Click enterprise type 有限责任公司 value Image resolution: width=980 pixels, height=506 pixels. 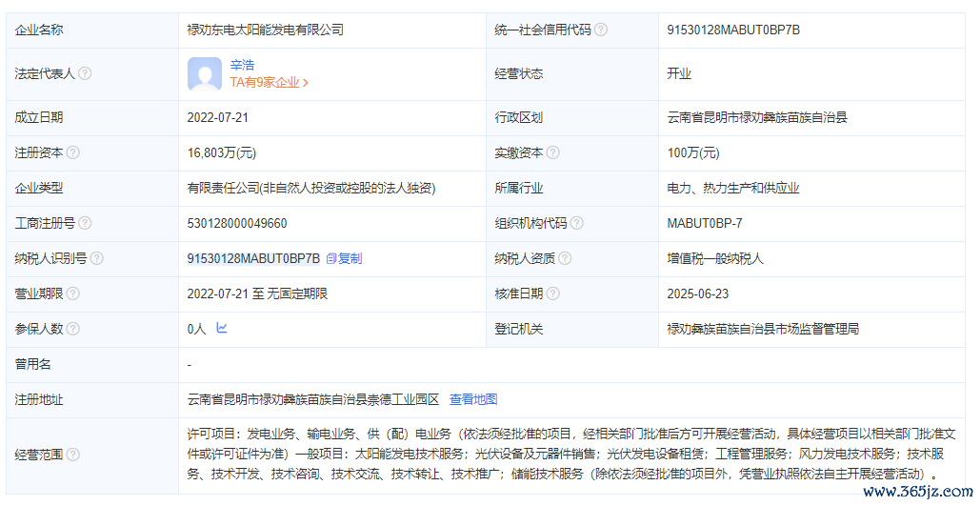tap(311, 188)
